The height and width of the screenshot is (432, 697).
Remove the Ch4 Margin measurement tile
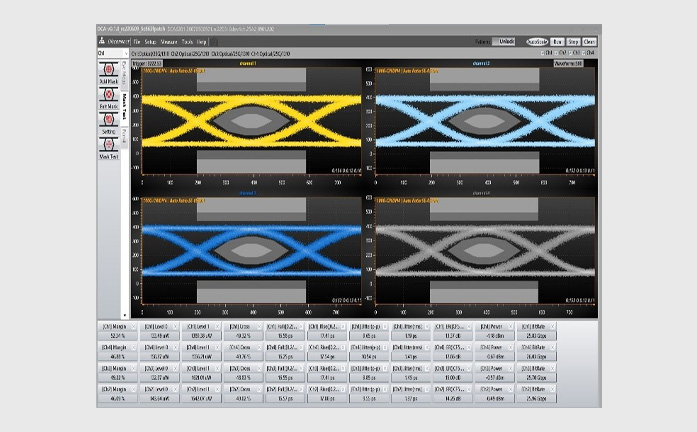pyautogui.click(x=134, y=348)
